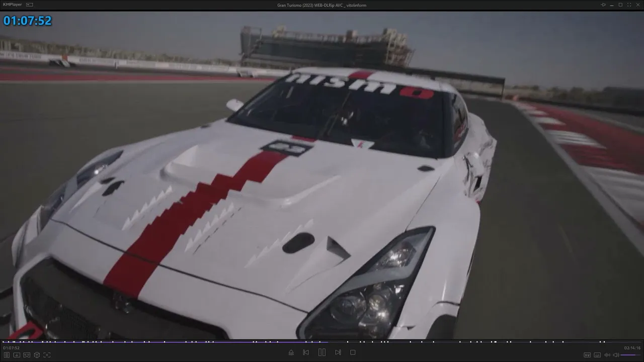Stop the video playback

[353, 352]
